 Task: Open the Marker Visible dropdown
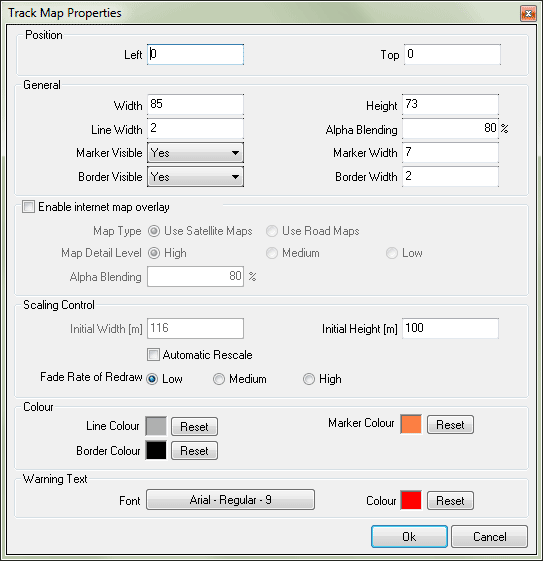(x=195, y=153)
